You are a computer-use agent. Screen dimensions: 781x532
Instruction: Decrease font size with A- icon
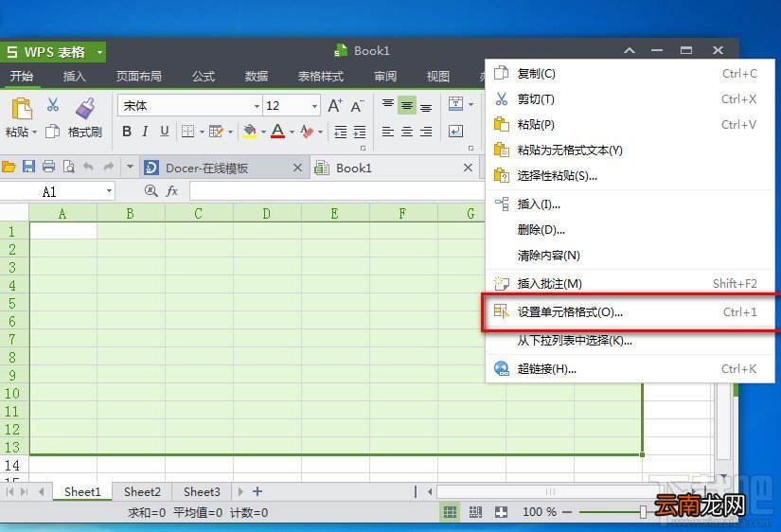point(357,106)
